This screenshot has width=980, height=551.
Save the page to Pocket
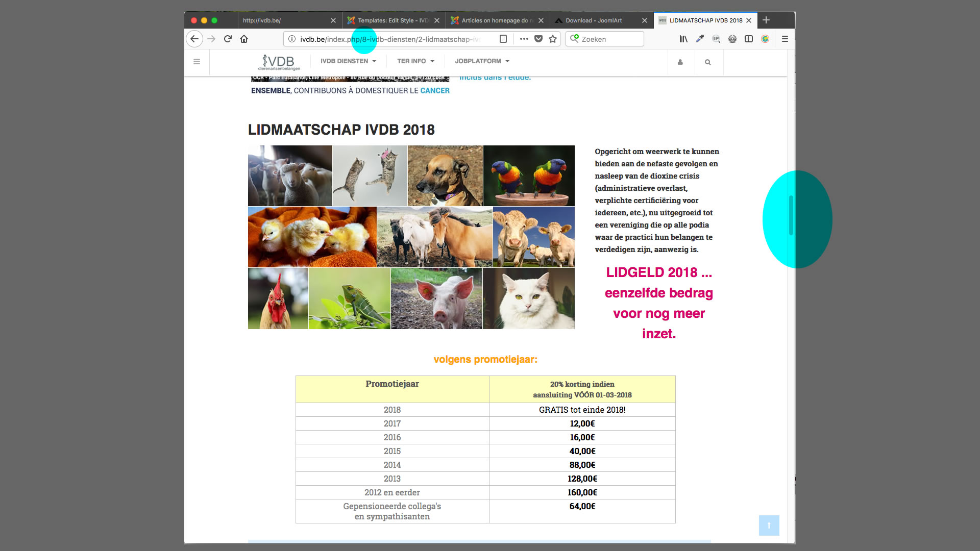(x=538, y=39)
